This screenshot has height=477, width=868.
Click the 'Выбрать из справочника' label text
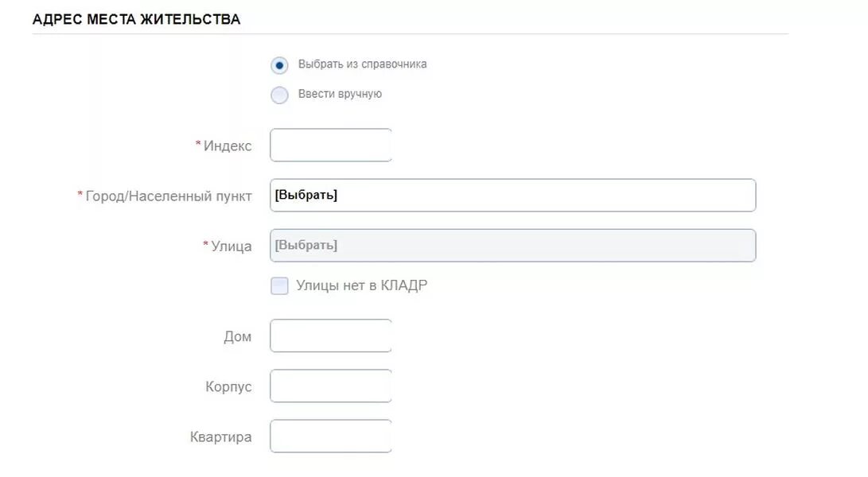pos(362,64)
